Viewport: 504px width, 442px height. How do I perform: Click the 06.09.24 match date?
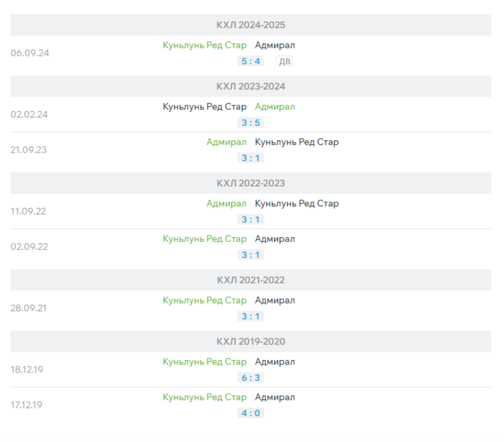point(30,53)
